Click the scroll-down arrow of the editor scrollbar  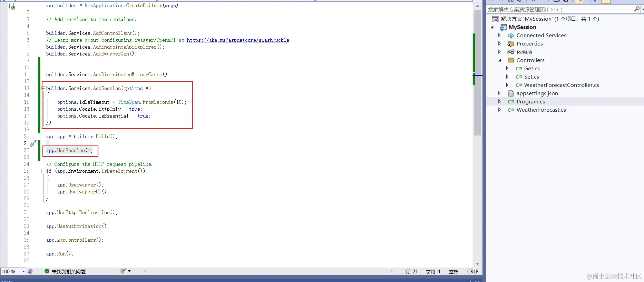click(x=477, y=264)
